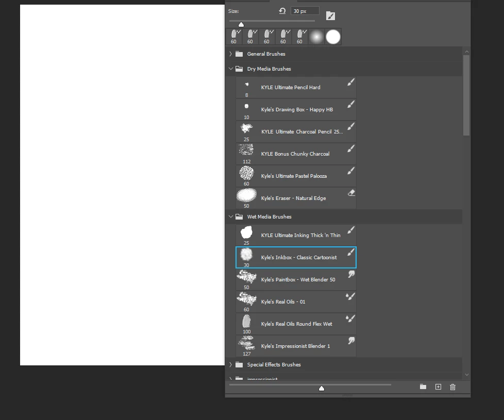The width and height of the screenshot is (504, 420).
Task: Select the first recent brush labeled 60
Action: coord(234,37)
